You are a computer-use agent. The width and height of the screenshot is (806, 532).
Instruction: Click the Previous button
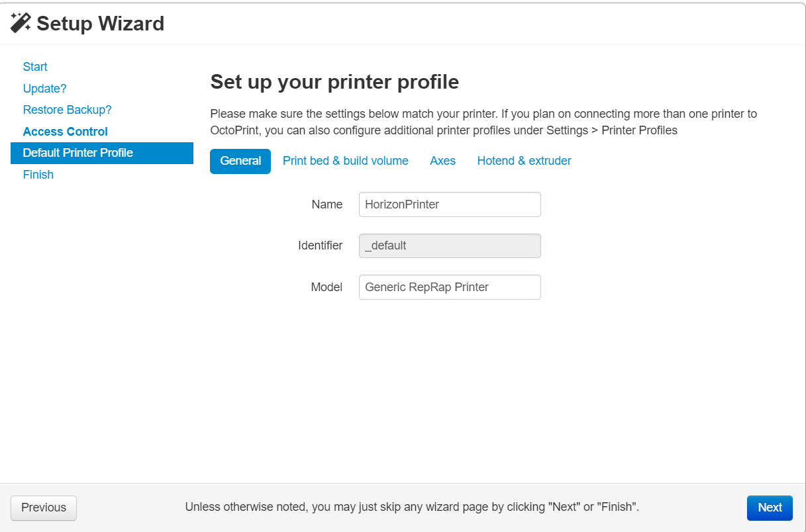(x=43, y=508)
